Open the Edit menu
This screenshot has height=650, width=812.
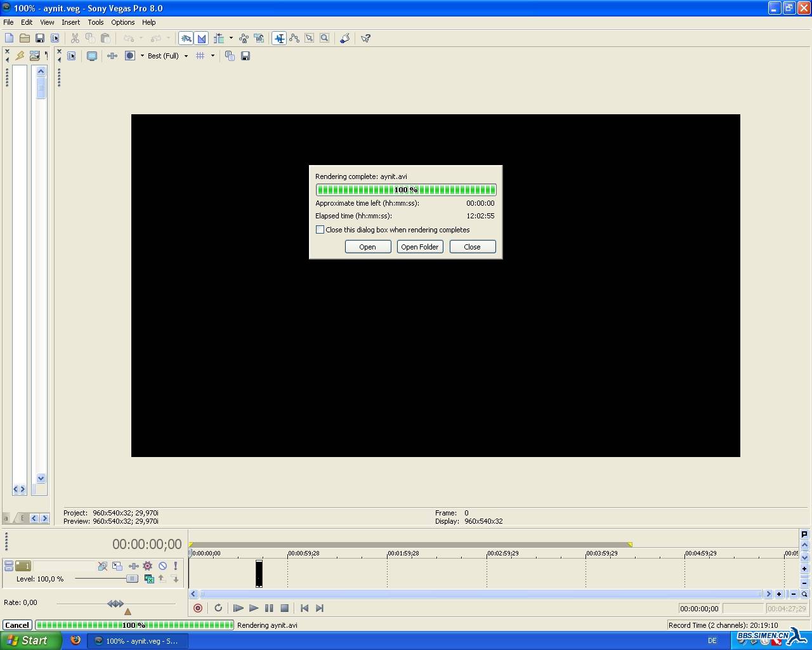click(27, 22)
